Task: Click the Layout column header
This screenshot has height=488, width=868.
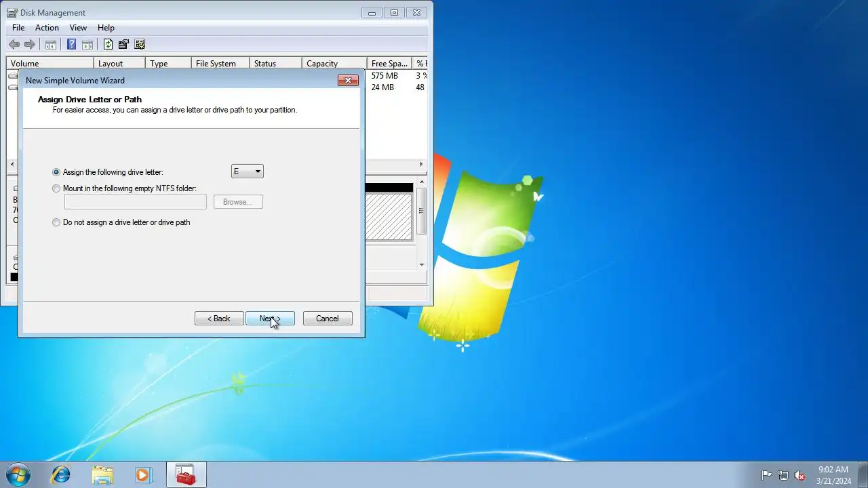Action: tap(119, 64)
